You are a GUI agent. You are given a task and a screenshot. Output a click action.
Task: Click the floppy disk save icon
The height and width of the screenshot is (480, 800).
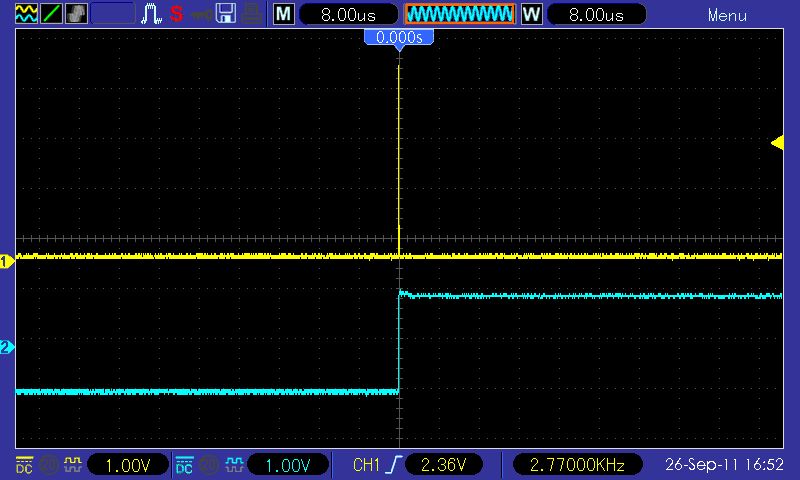pyautogui.click(x=227, y=14)
